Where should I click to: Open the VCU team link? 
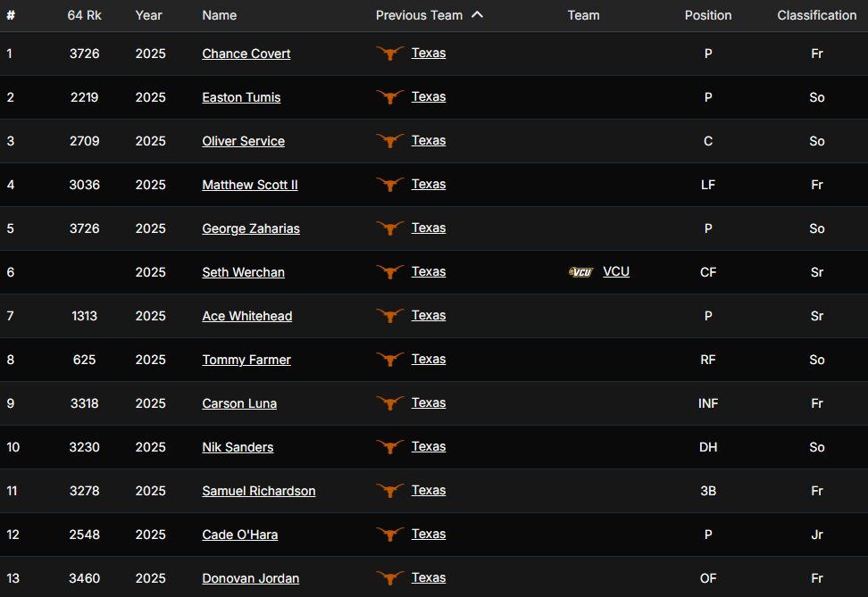616,271
